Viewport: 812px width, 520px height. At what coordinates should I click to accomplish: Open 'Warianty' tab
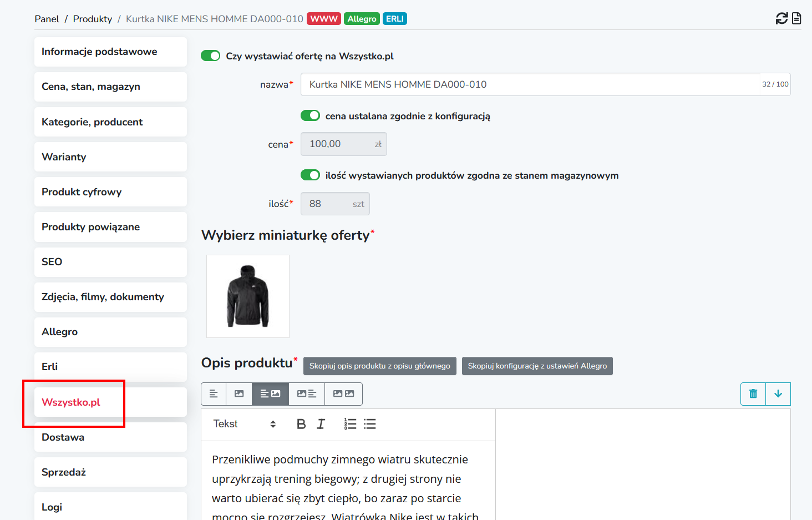point(110,157)
